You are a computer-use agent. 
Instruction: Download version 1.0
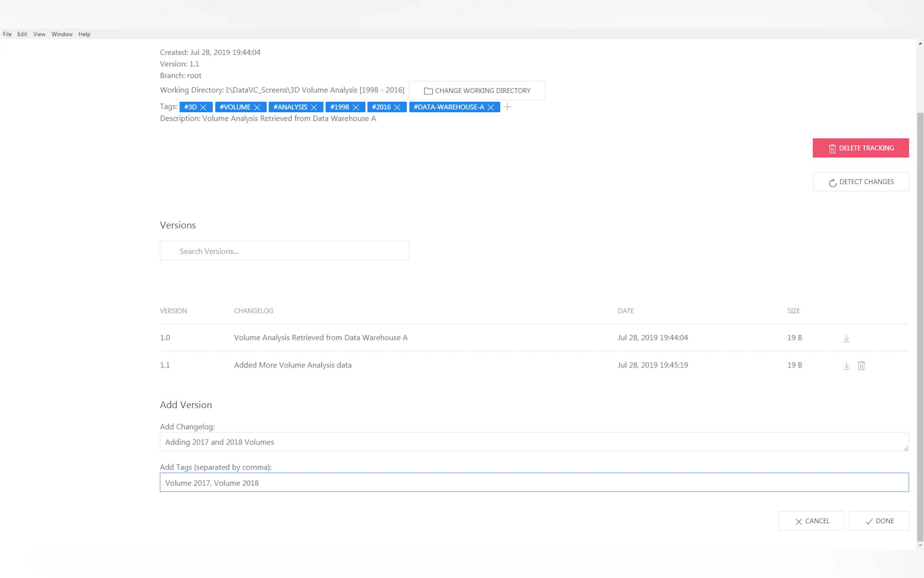847,338
